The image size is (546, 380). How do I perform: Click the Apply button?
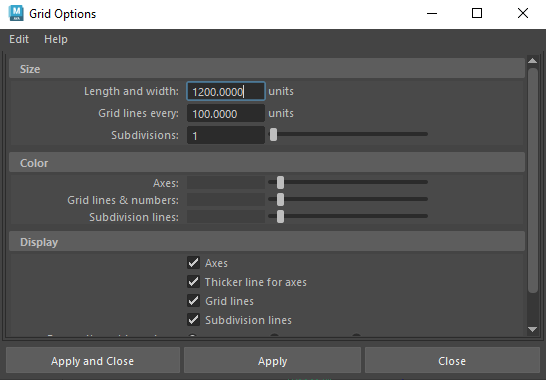(x=272, y=361)
